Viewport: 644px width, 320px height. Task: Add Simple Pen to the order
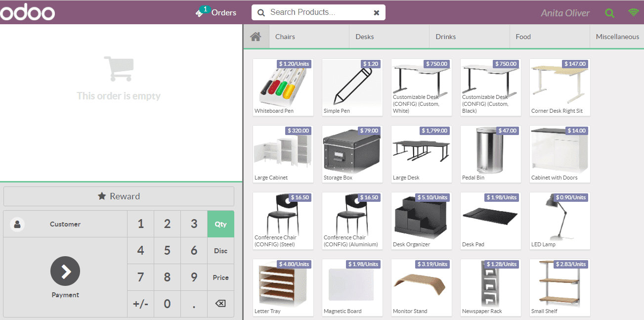(352, 88)
